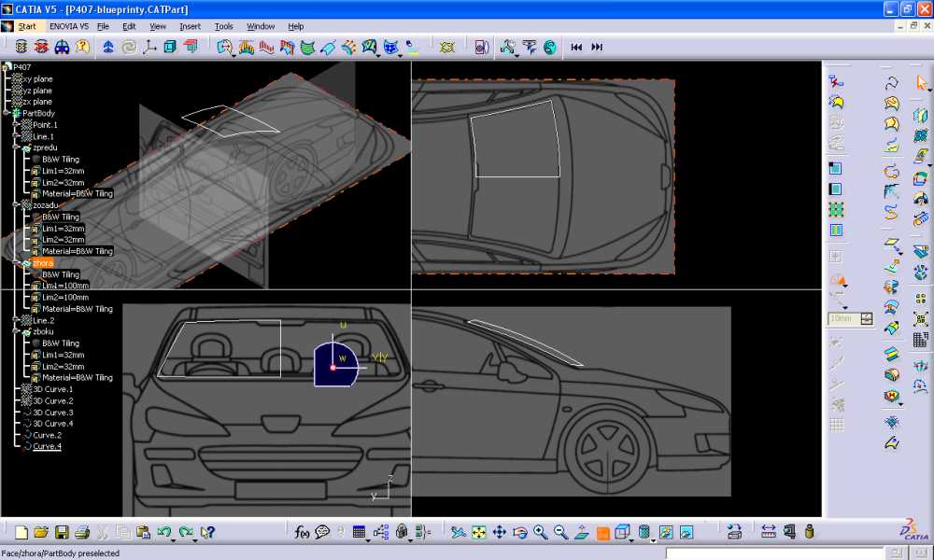Select the Rotate view tool
The width and height of the screenshot is (934, 560).
(520, 532)
